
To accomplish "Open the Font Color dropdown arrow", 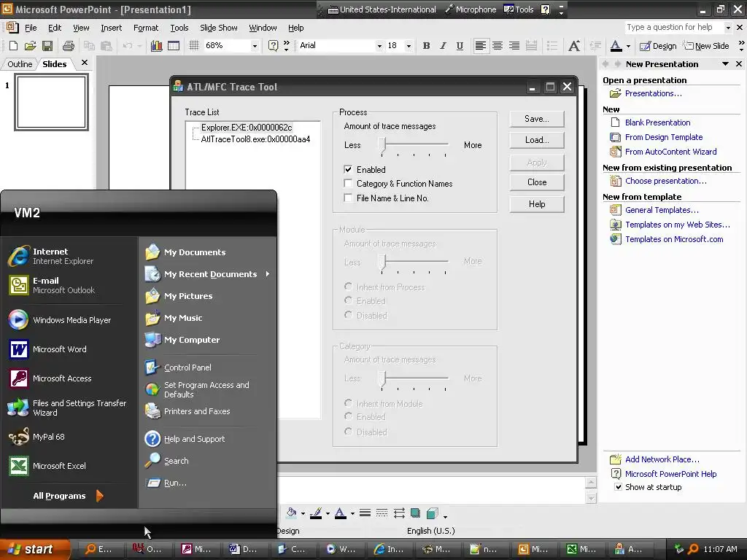I will coord(628,46).
